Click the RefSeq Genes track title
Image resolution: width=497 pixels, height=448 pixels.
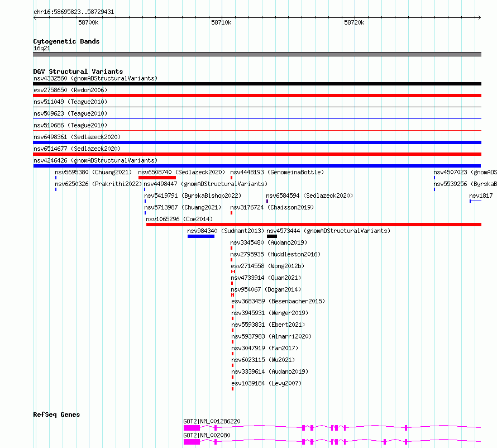[56, 414]
